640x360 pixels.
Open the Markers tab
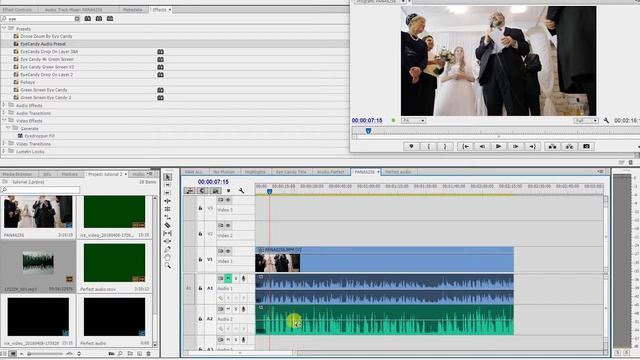pyautogui.click(x=69, y=174)
